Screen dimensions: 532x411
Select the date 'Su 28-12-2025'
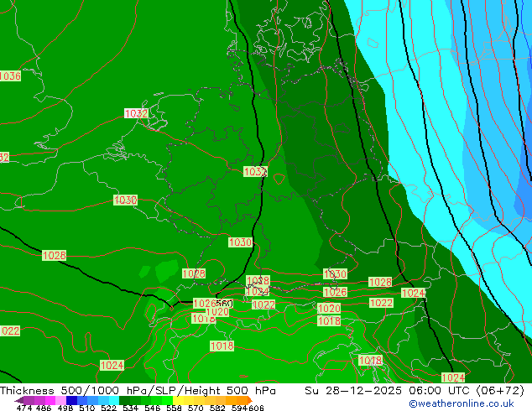[x=353, y=391]
